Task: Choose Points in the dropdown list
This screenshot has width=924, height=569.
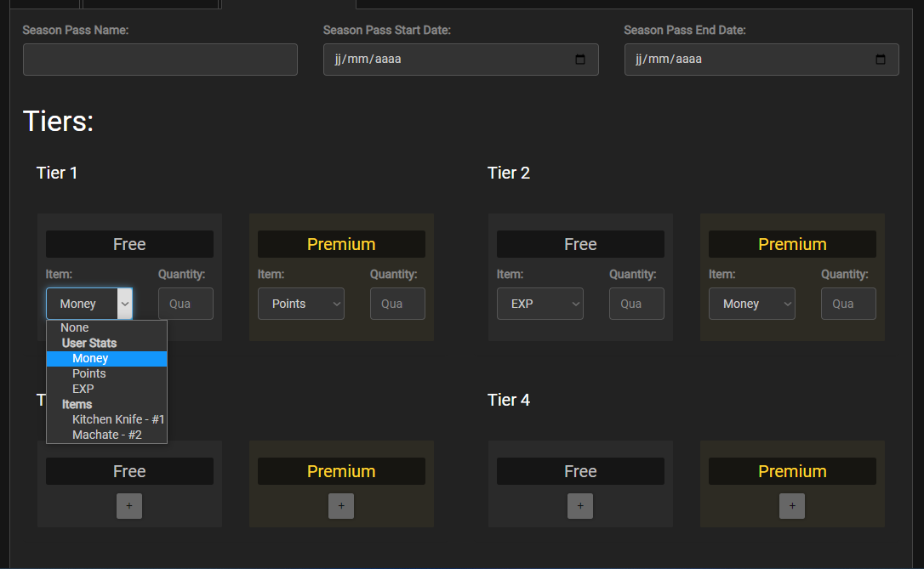Action: coord(89,373)
